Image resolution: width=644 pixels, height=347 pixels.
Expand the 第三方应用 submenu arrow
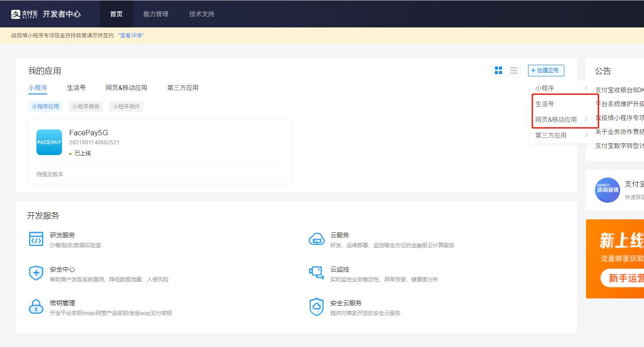[x=586, y=135]
